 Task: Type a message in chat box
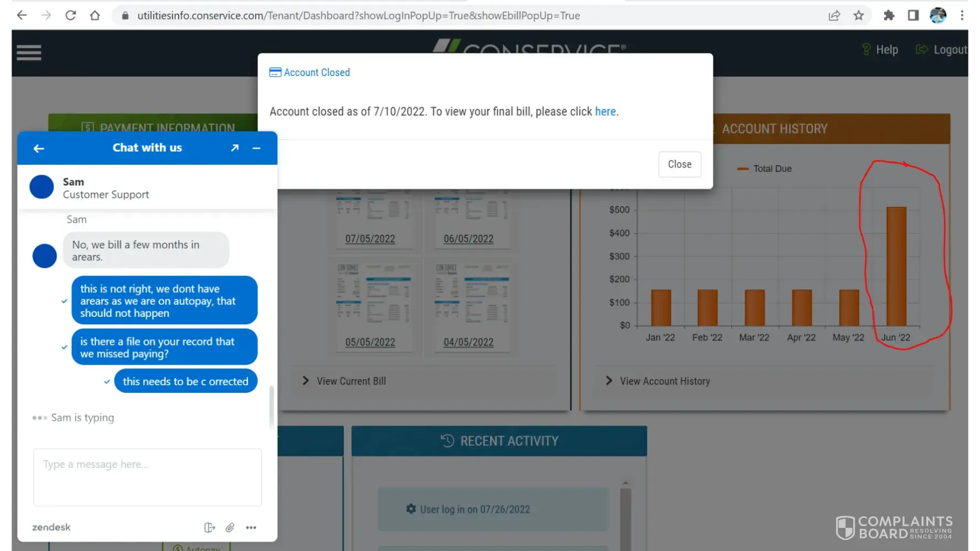point(148,477)
